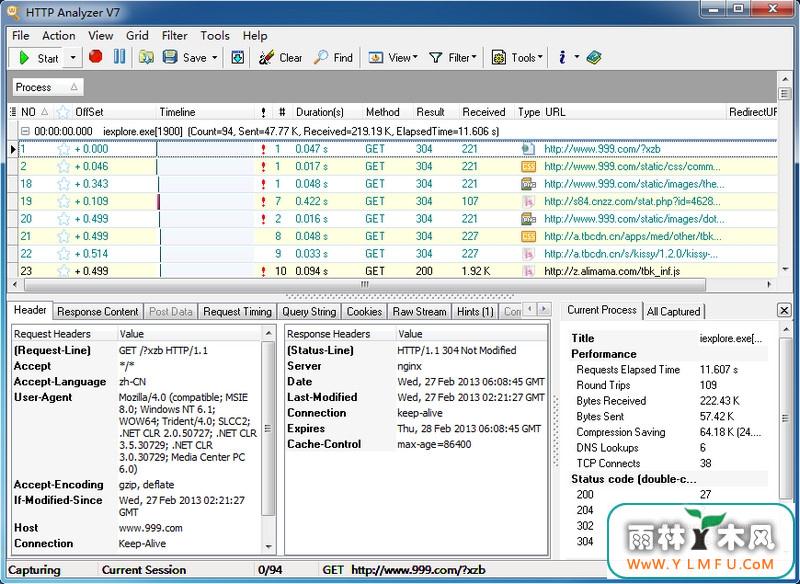Select the User-Agent request header row

[x=136, y=433]
